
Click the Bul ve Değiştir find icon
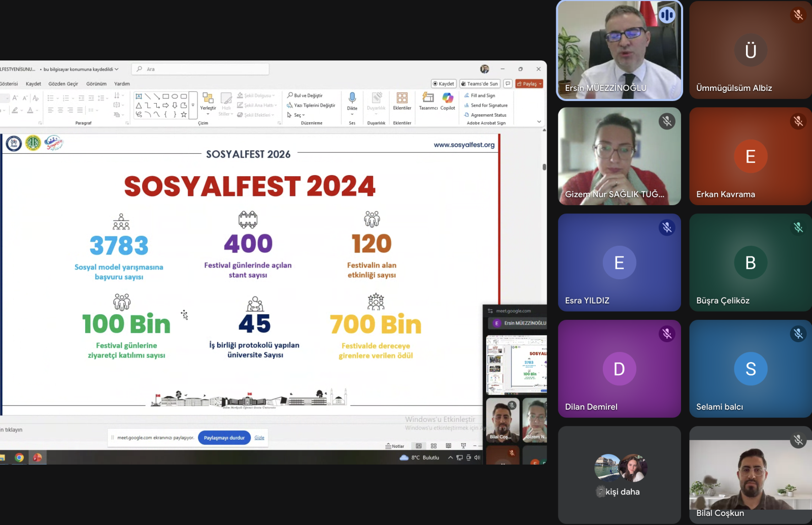[290, 95]
